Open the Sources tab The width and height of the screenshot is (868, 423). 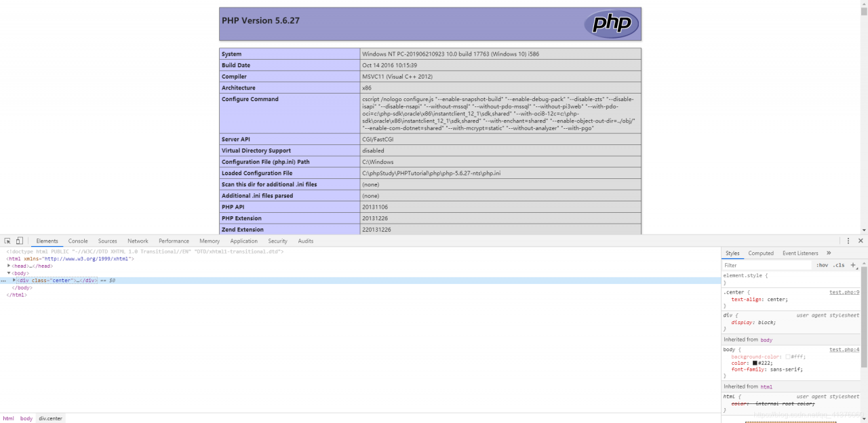point(107,241)
